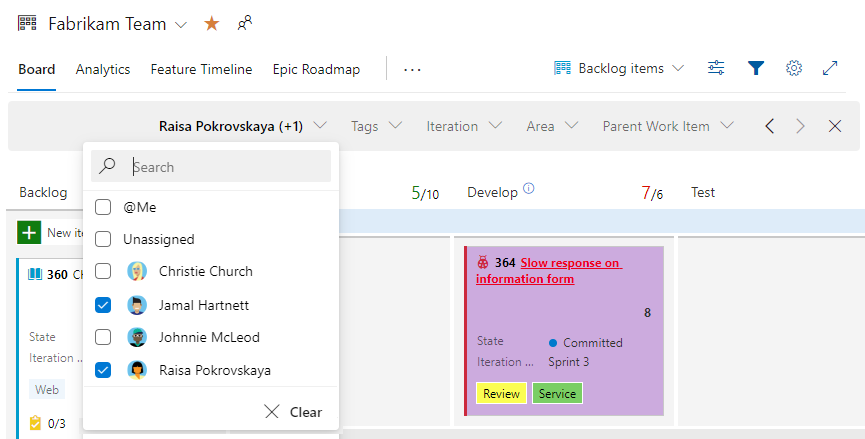Click the Backlog items grid icon
865x439 pixels.
coord(562,68)
